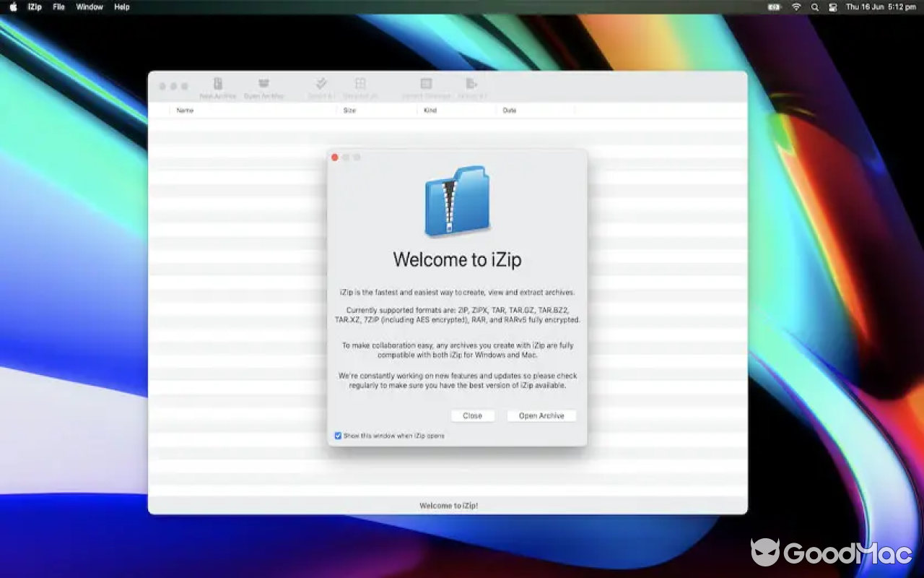Click the Wi-Fi status icon

coord(796,7)
